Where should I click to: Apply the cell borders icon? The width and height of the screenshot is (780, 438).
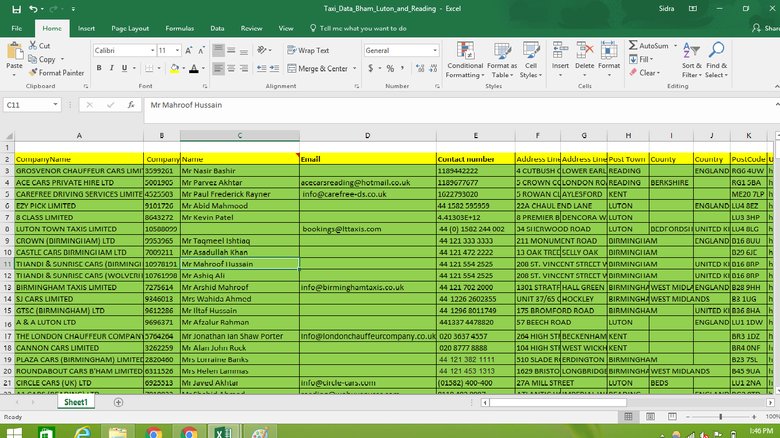tap(149, 68)
